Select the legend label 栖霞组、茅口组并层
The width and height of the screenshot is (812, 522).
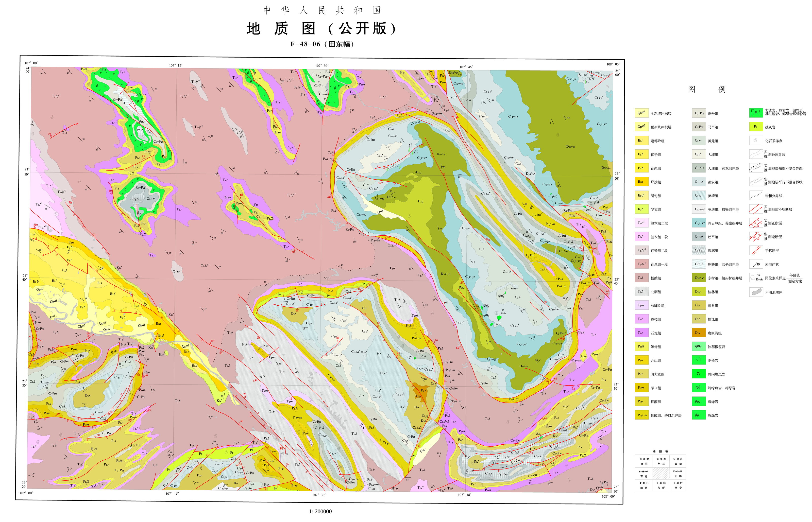click(x=666, y=415)
